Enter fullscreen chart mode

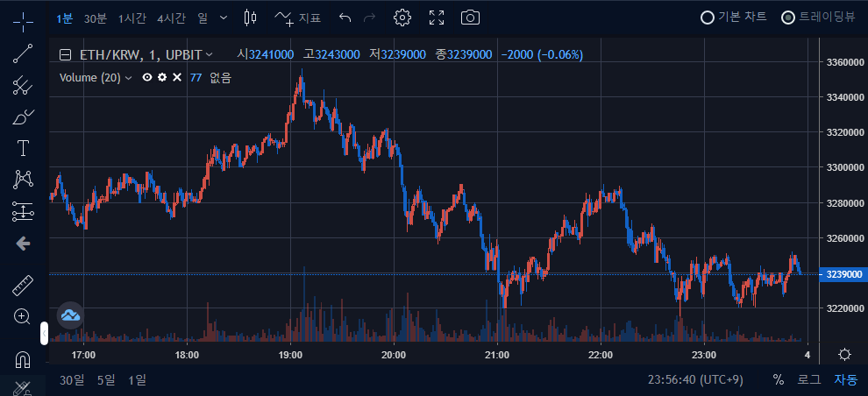coord(437,18)
